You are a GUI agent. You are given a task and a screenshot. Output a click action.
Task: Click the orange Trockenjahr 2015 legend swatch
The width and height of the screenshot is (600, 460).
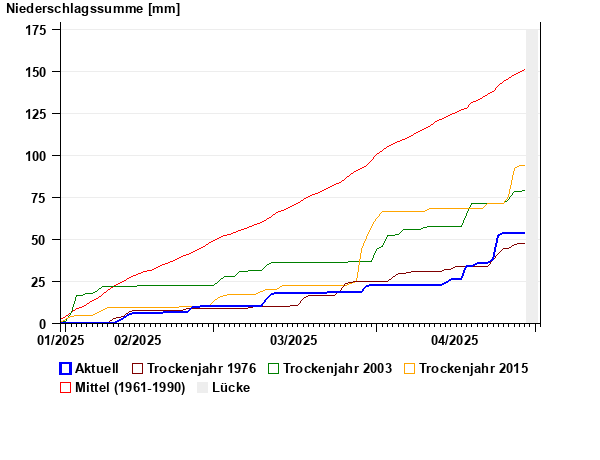point(409,369)
